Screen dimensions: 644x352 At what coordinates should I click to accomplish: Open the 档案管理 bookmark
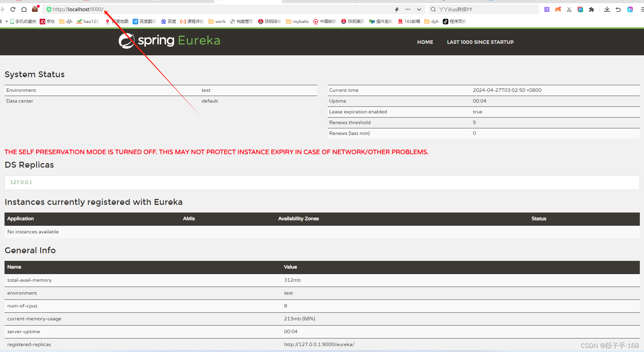pos(242,22)
